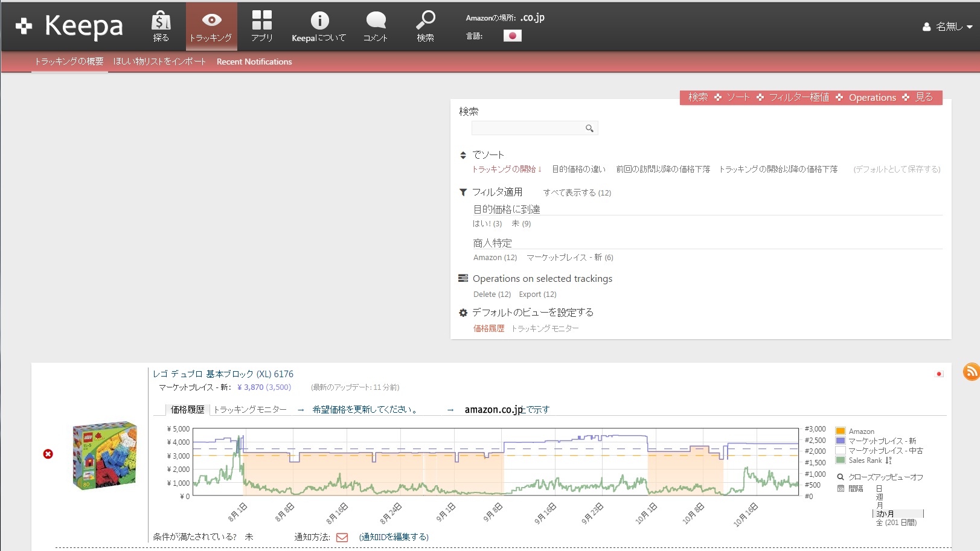Click plus icon before 見る in header bar
The height and width of the screenshot is (551, 980).
click(906, 97)
